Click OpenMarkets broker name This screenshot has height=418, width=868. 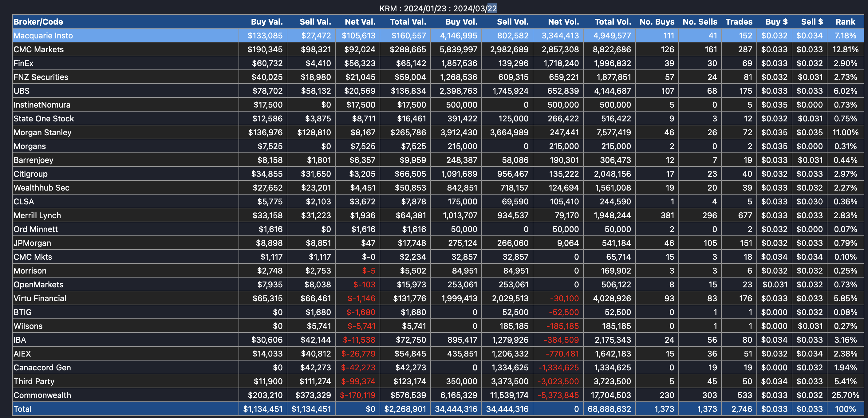click(x=38, y=284)
